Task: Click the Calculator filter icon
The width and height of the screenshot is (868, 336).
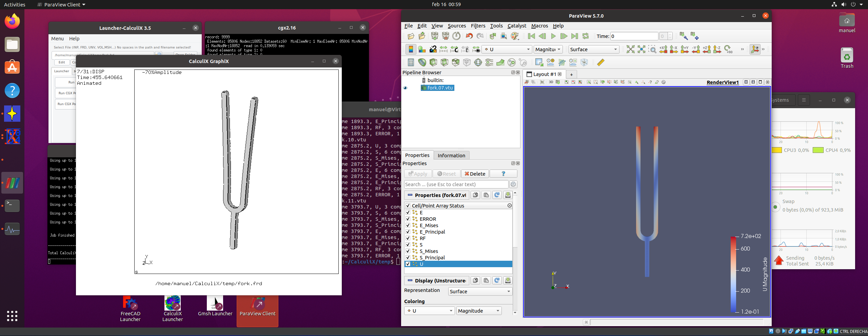Action: [411, 62]
